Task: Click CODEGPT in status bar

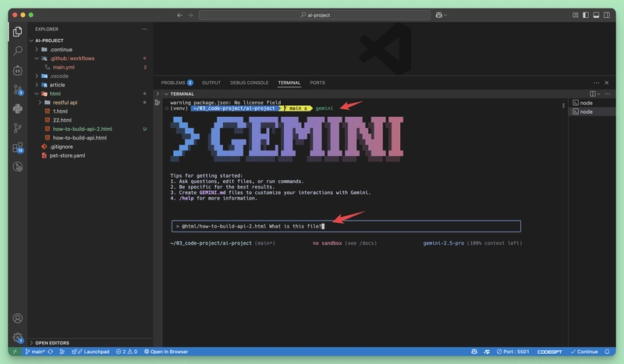Action: pos(550,352)
